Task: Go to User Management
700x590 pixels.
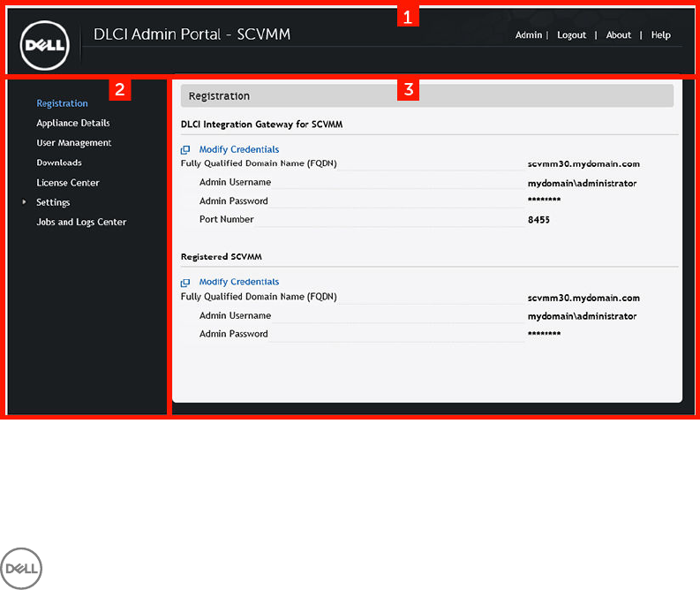Action: 74,142
